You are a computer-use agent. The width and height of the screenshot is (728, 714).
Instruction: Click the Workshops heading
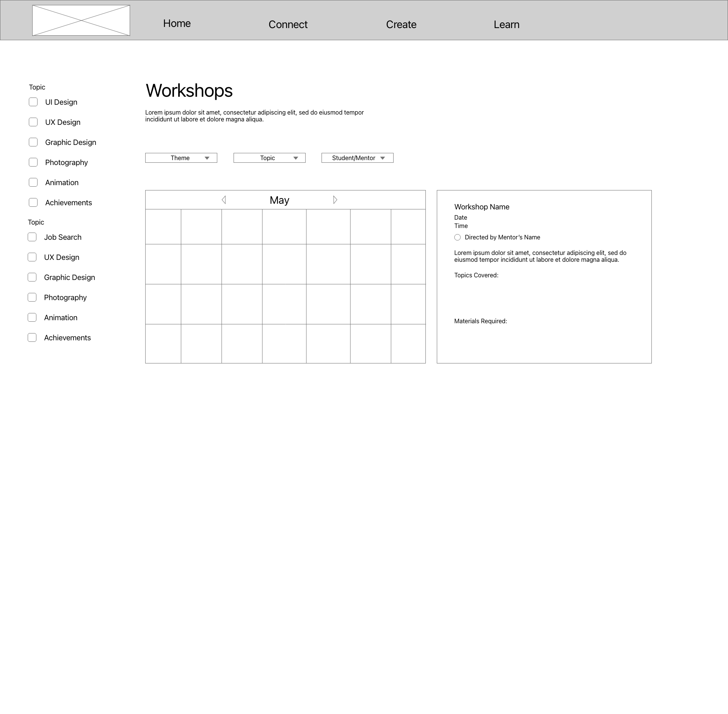(x=189, y=91)
